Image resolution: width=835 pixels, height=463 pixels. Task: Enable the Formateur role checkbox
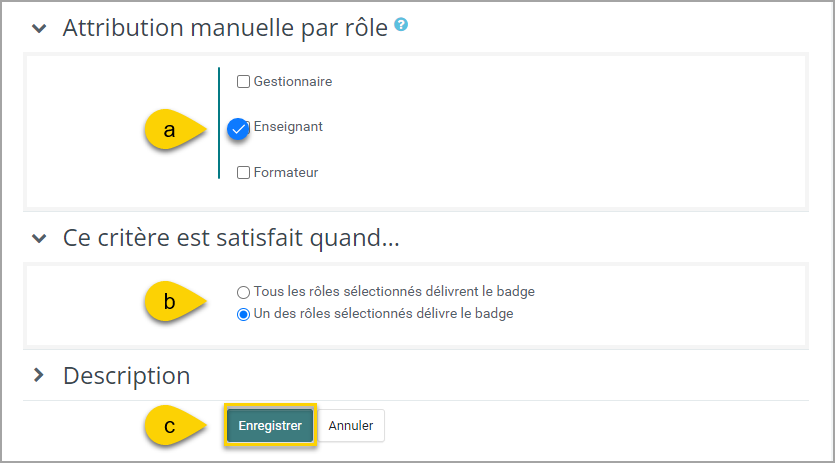[x=243, y=173]
